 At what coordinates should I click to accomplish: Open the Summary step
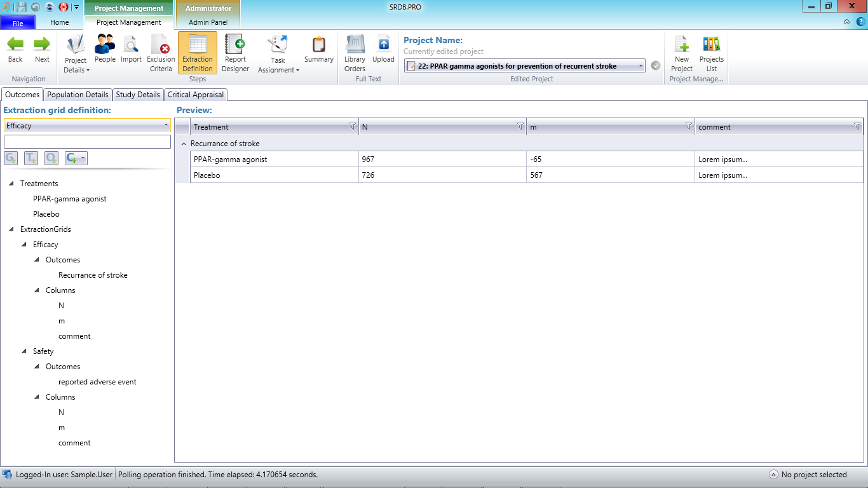319,50
